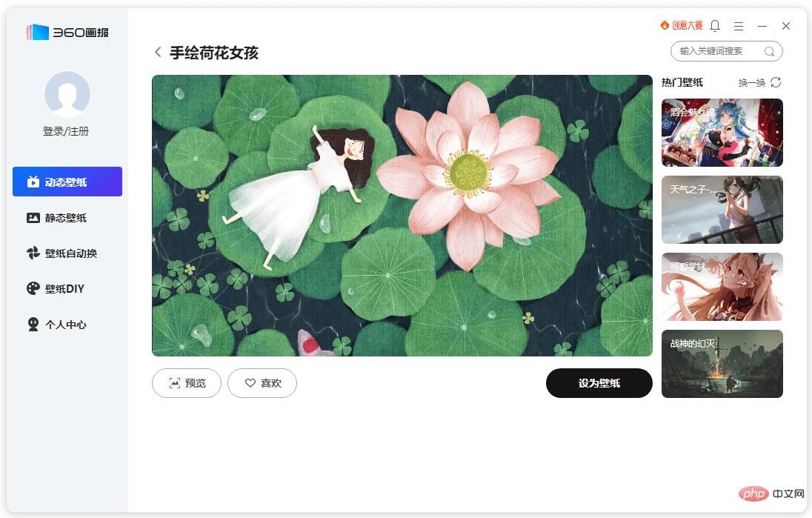Open the 战神的幻灭 wallpaper thumbnail
This screenshot has width=812, height=518.
722,364
